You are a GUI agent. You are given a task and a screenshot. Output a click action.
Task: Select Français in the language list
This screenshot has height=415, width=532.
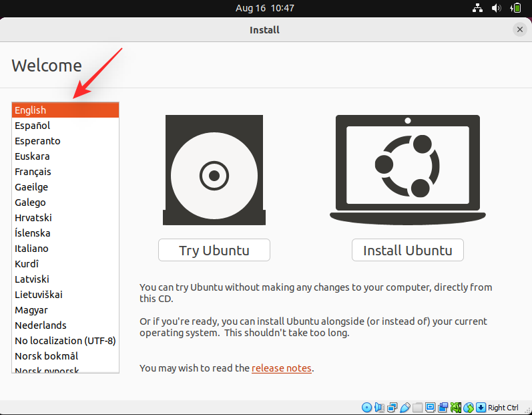[65, 172]
